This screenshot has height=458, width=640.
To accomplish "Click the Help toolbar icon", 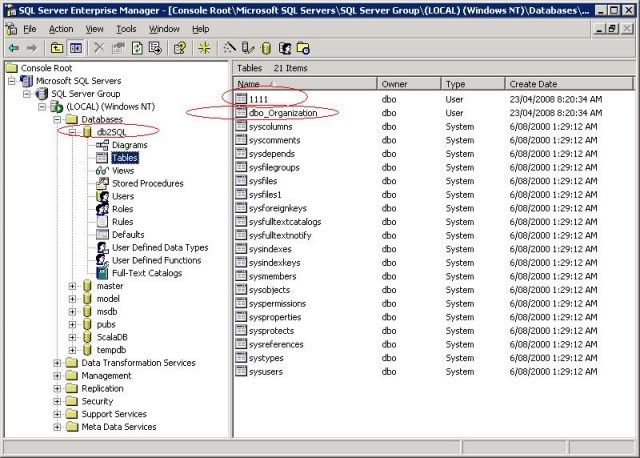I will [x=180, y=47].
